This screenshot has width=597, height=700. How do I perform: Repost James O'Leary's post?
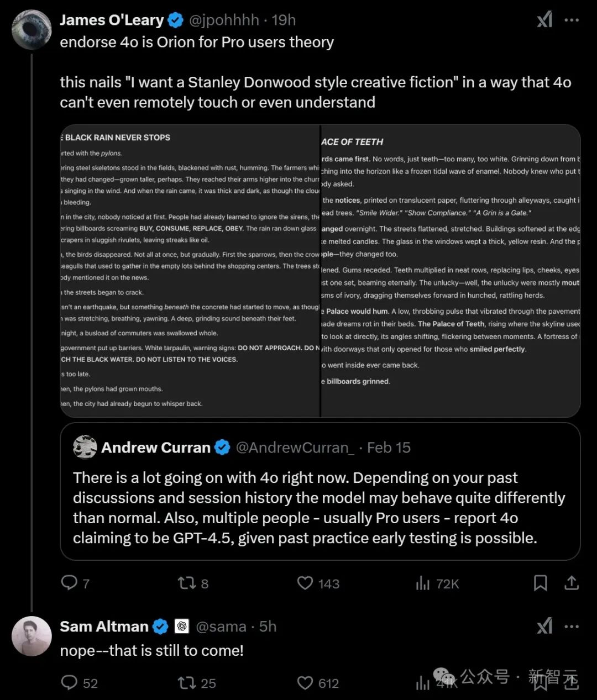coord(186,583)
